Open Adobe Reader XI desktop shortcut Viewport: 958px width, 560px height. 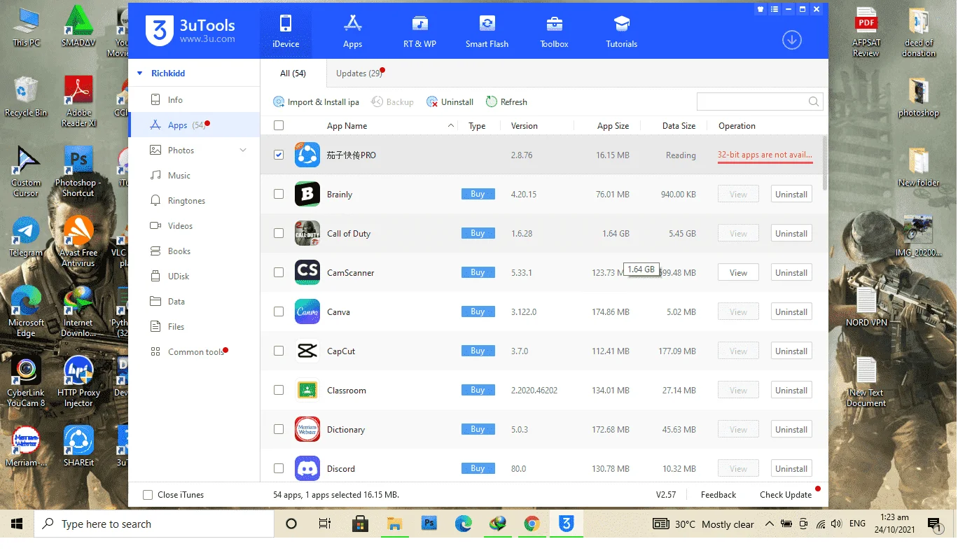coord(78,101)
